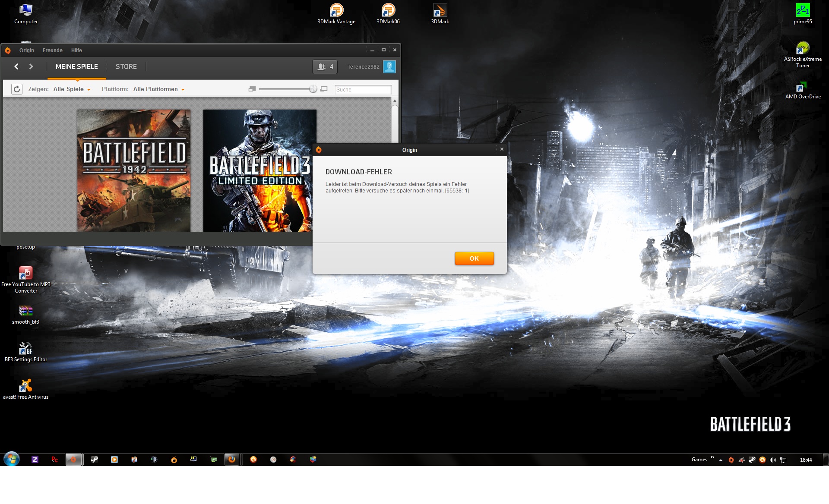Expand the Games toolbar chevron
The height and width of the screenshot is (504, 829).
[x=712, y=457]
